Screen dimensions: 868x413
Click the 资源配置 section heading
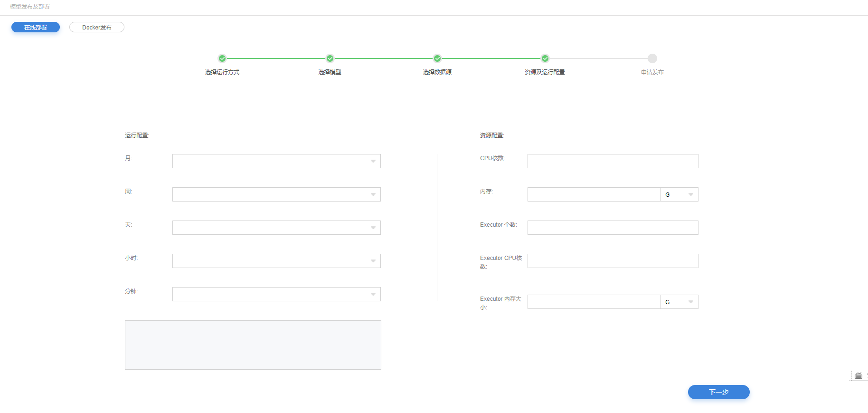(x=492, y=135)
